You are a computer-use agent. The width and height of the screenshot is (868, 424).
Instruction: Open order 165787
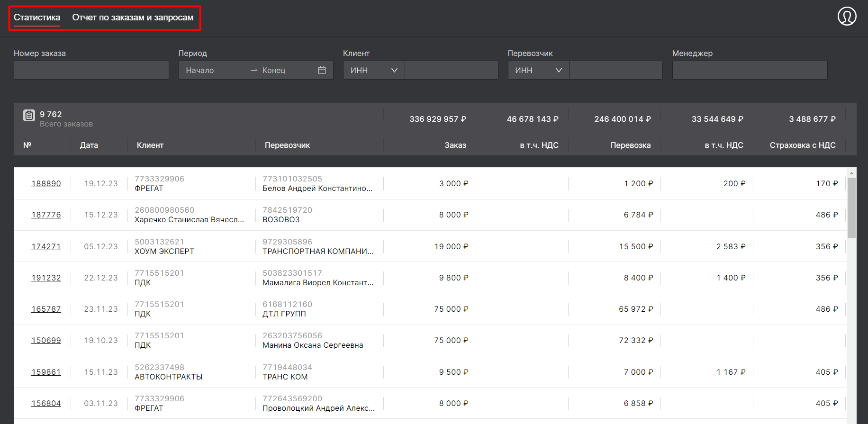(46, 309)
